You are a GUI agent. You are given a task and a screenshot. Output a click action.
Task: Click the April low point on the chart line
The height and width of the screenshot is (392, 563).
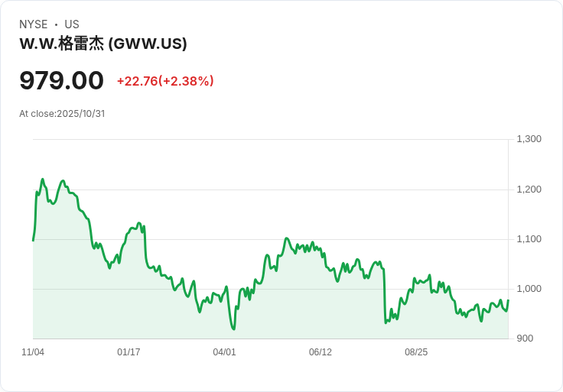(234, 329)
